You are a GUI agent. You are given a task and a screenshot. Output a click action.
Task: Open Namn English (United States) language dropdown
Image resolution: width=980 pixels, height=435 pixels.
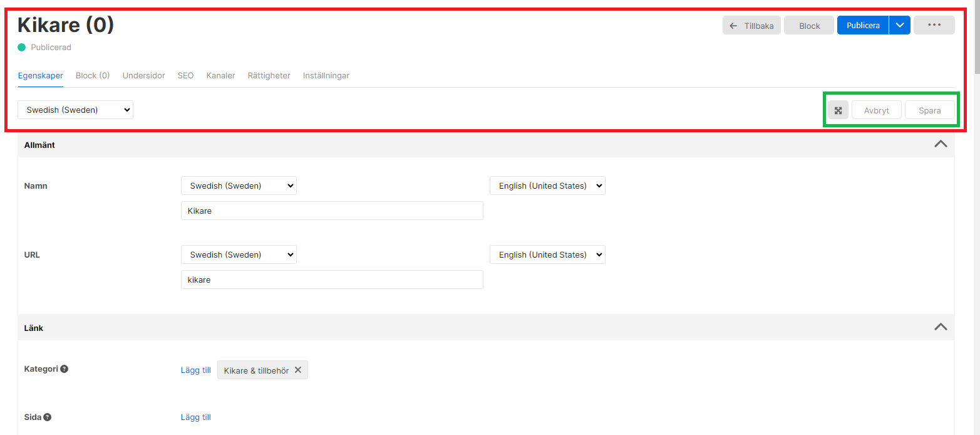(x=547, y=186)
